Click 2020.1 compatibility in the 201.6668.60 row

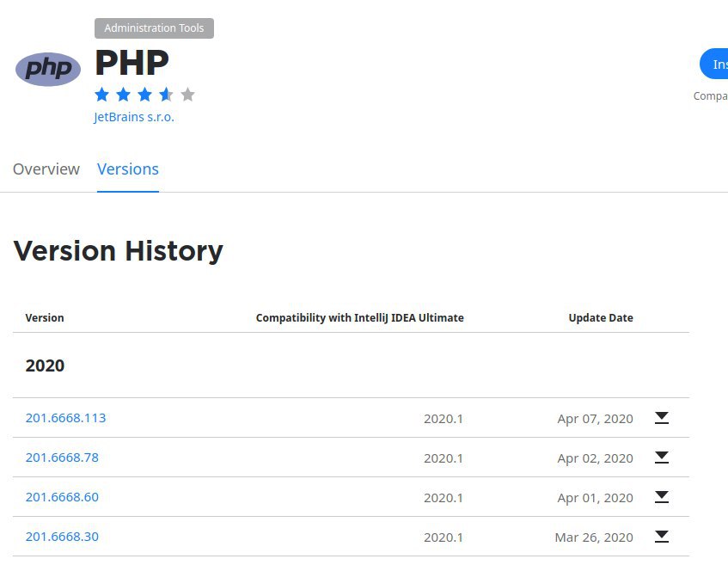coord(444,498)
